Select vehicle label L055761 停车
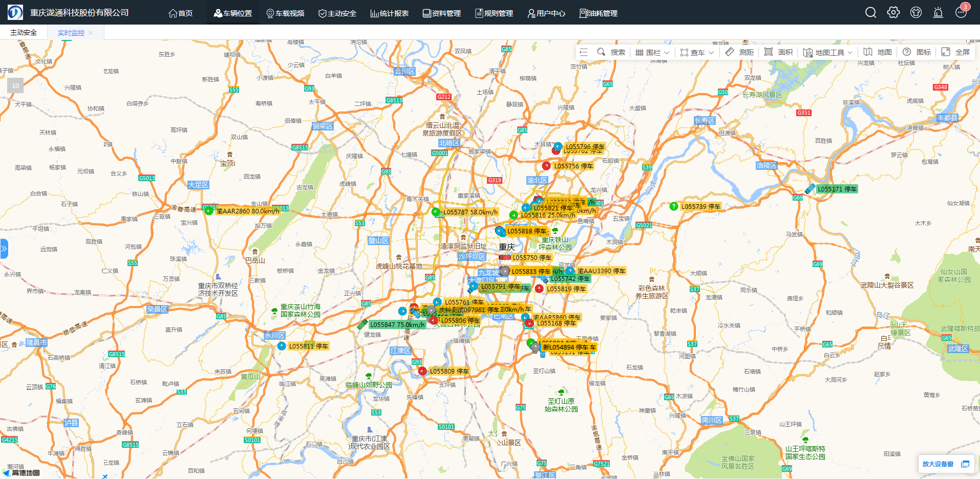The width and height of the screenshot is (980, 479). pos(464,302)
